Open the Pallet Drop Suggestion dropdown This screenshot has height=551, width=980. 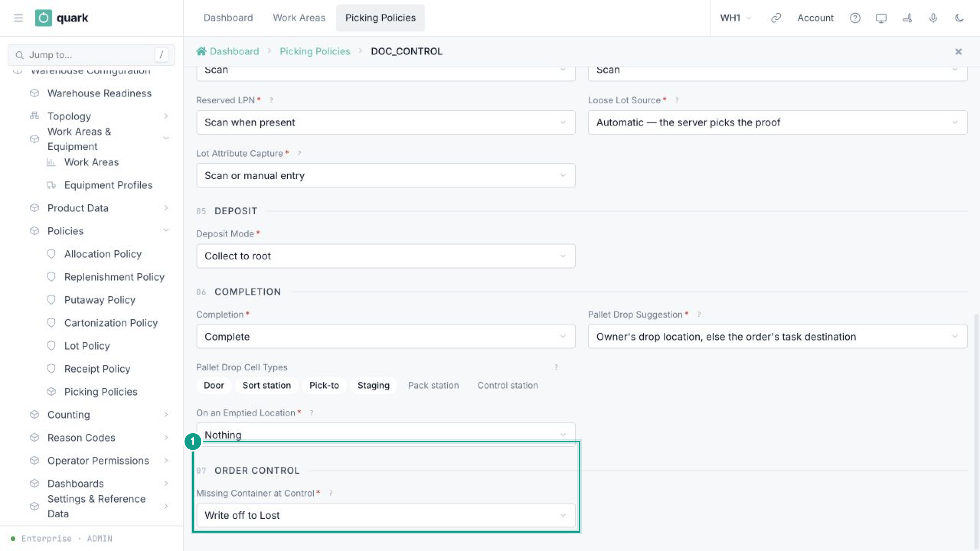(777, 337)
